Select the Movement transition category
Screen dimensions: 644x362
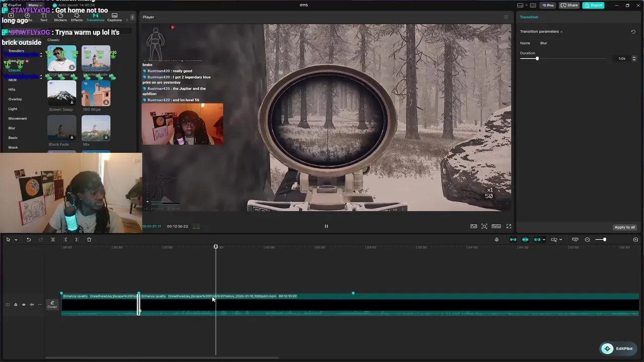(x=18, y=118)
